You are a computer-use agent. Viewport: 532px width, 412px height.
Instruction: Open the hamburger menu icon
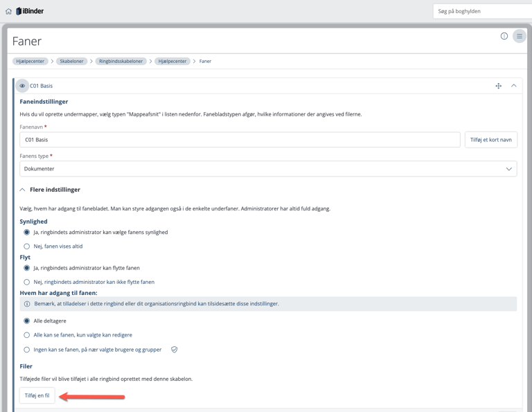tap(519, 36)
